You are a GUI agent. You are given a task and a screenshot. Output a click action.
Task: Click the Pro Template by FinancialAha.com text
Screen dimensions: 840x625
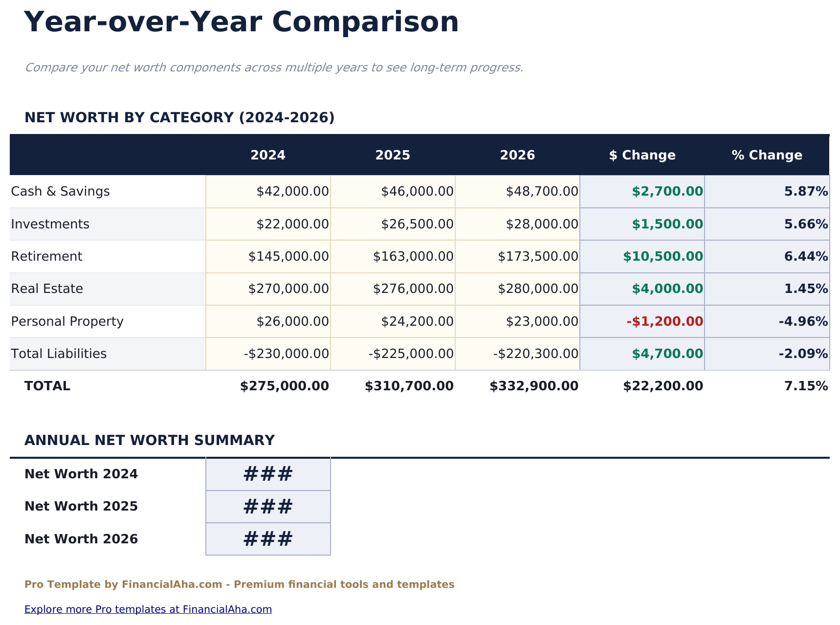pos(240,584)
